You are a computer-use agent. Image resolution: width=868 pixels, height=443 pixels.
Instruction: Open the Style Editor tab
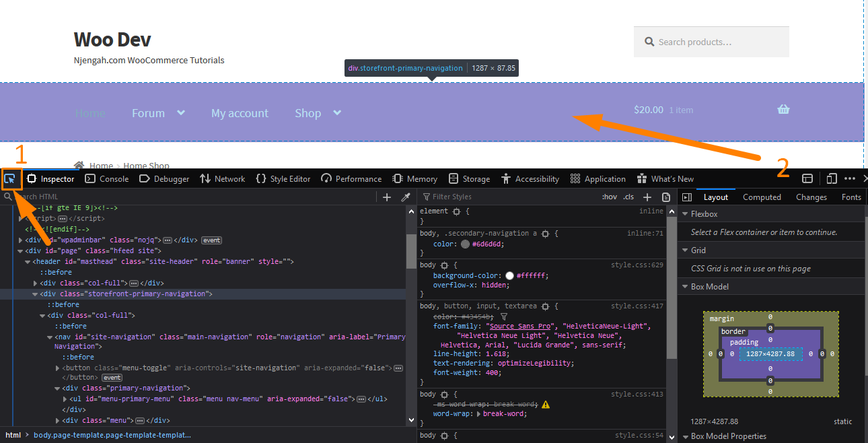(x=283, y=179)
